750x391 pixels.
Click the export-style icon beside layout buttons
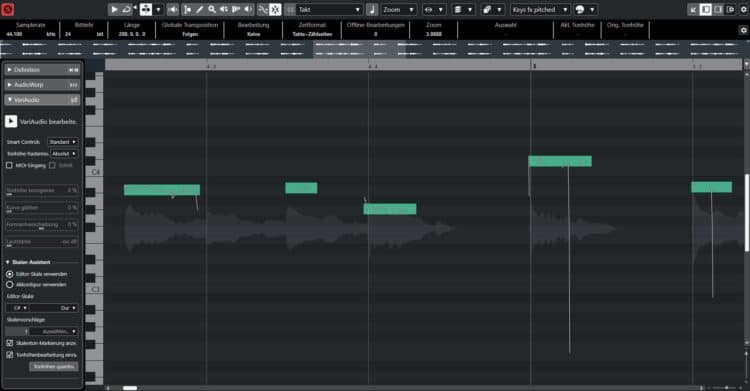click(730, 10)
